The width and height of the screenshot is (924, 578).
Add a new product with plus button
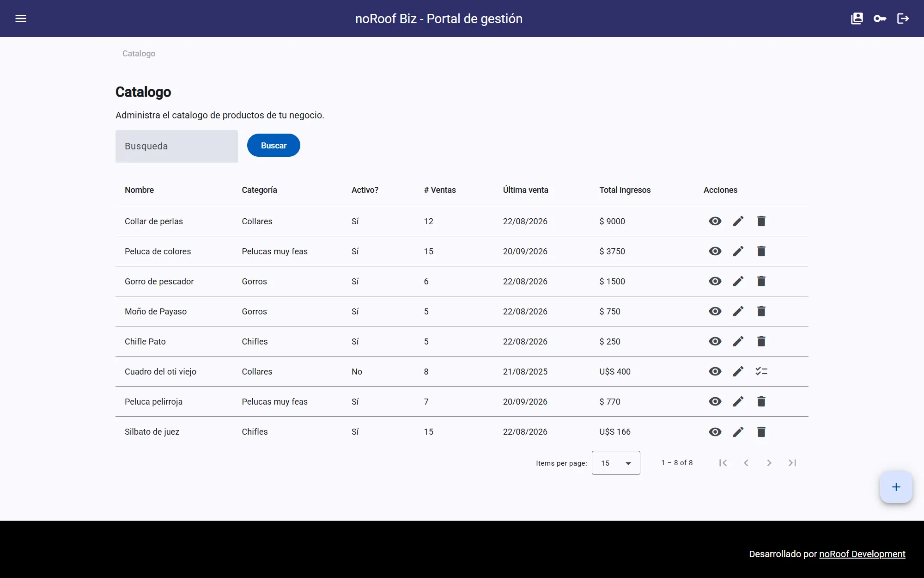pos(896,487)
